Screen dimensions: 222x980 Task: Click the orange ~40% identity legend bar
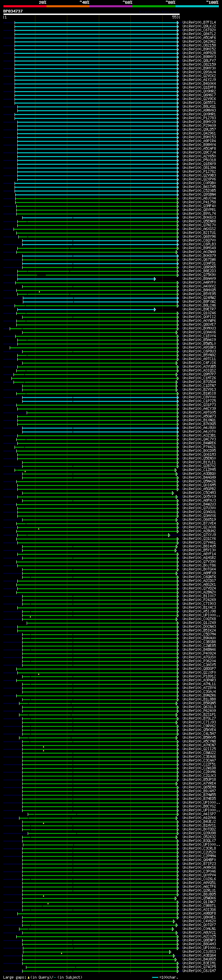(x=68, y=6)
